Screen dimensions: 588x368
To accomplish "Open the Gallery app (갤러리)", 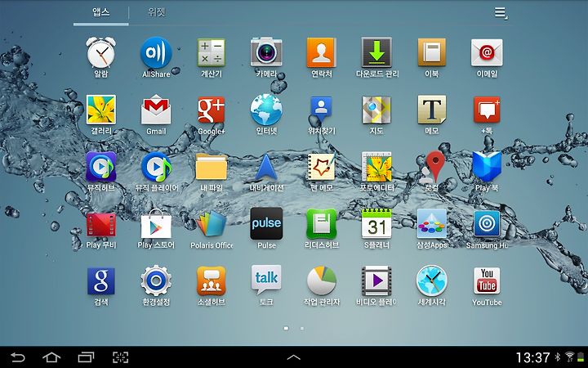I will click(x=101, y=110).
